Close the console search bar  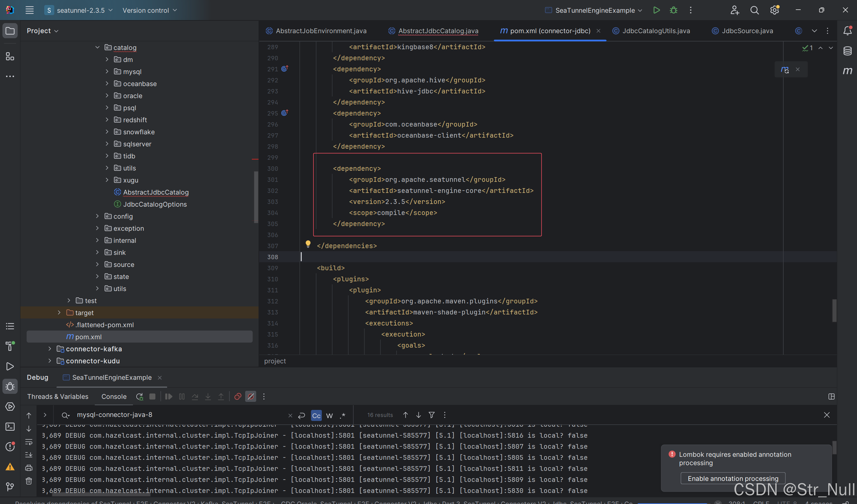827,415
